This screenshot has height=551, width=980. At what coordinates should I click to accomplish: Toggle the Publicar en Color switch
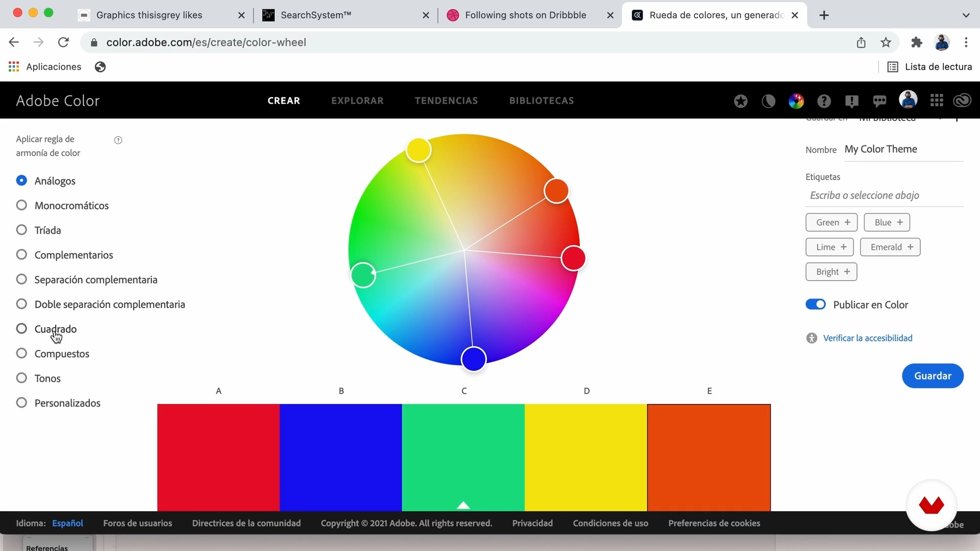[x=815, y=305]
